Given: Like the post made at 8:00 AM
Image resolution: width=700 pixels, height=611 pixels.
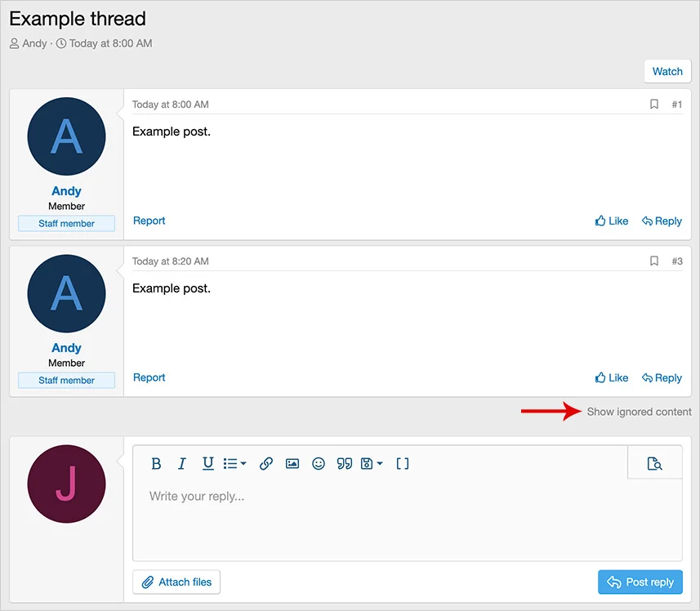Looking at the screenshot, I should [612, 221].
